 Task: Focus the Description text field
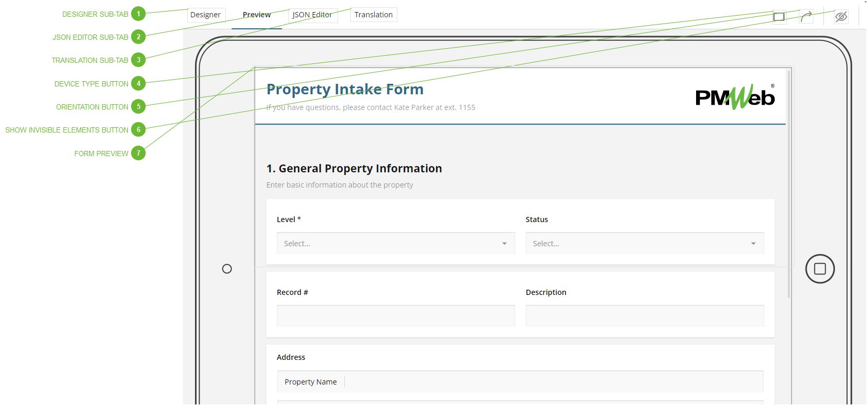644,316
